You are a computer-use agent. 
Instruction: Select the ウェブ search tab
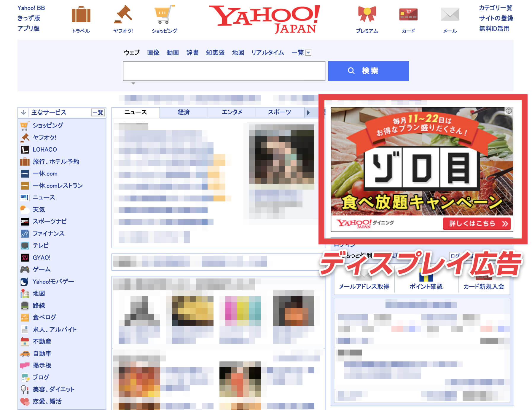click(132, 52)
